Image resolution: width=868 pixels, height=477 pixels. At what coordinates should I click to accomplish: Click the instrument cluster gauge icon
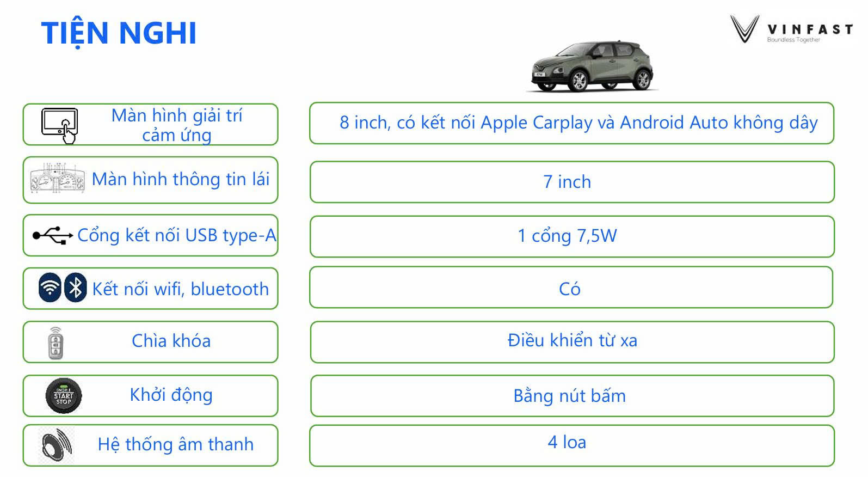click(x=57, y=179)
